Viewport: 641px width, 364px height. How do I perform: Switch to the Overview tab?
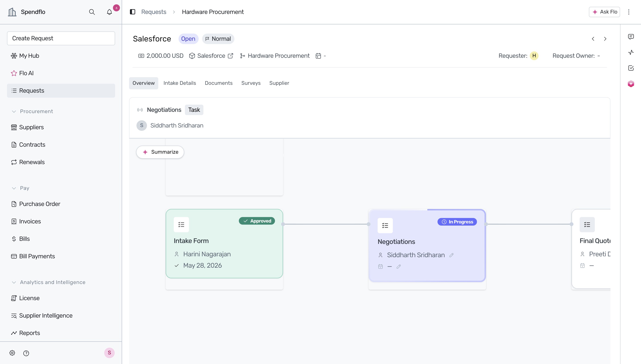click(143, 83)
